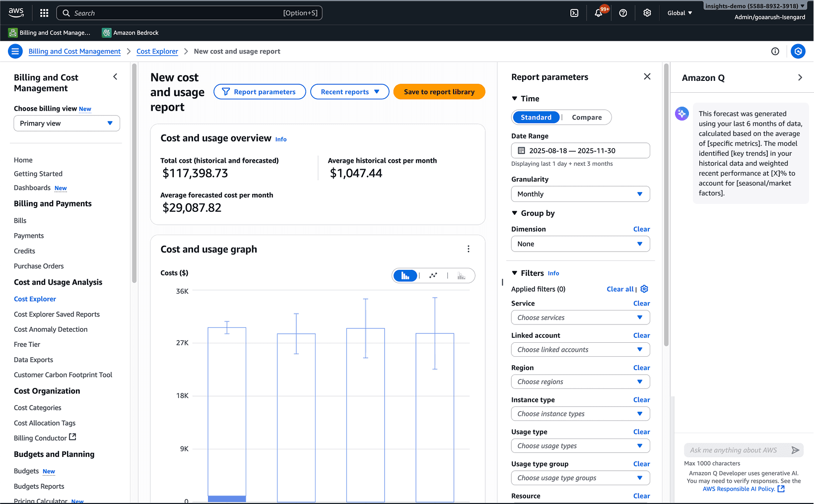Image resolution: width=814 pixels, height=504 pixels.
Task: Go to Cost Explorer in sidebar
Action: 35,299
